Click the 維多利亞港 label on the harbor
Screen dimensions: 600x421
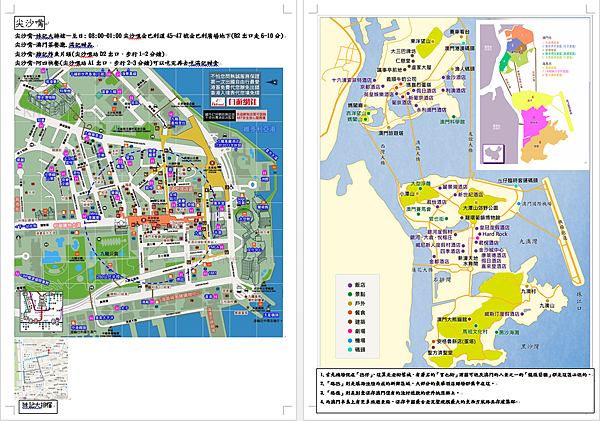(259, 129)
